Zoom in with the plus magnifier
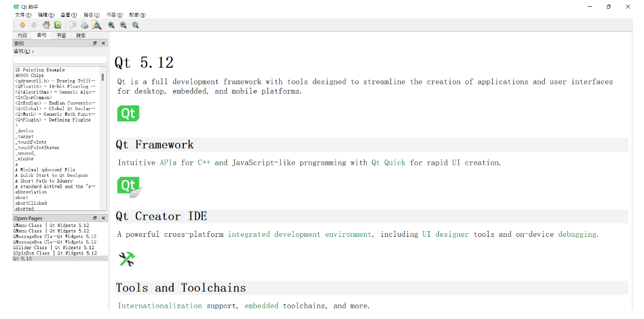 tap(111, 25)
